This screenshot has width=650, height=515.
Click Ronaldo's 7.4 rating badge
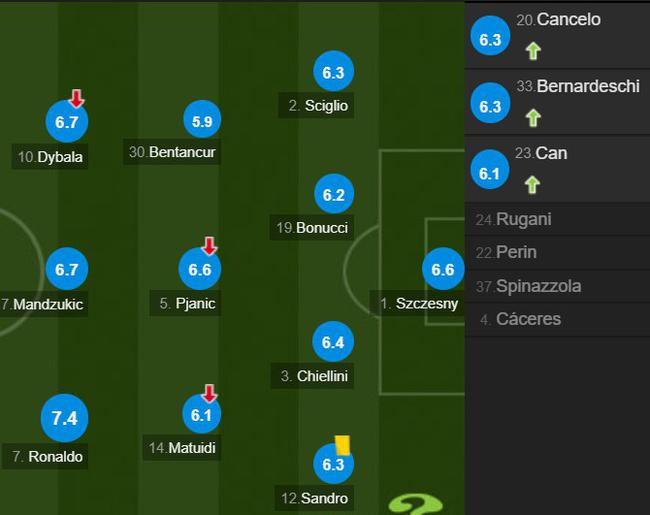coord(64,418)
